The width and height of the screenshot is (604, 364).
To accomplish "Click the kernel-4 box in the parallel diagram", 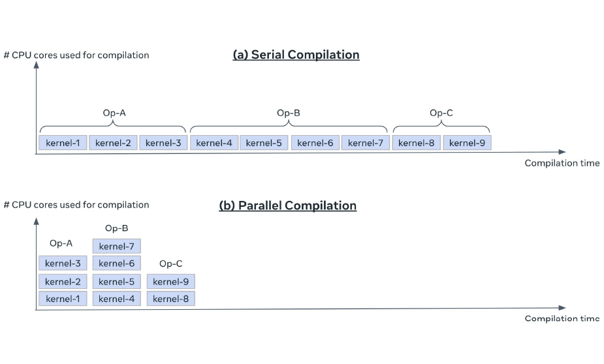I will pyautogui.click(x=117, y=299).
